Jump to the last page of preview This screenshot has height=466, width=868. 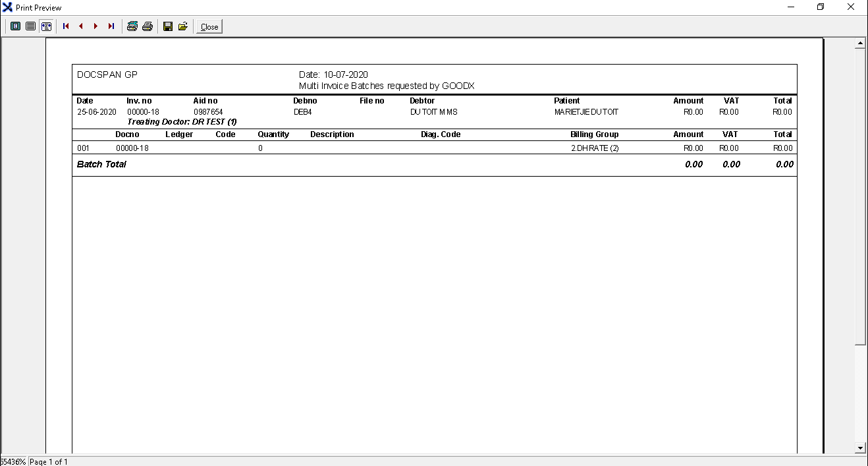pos(111,26)
